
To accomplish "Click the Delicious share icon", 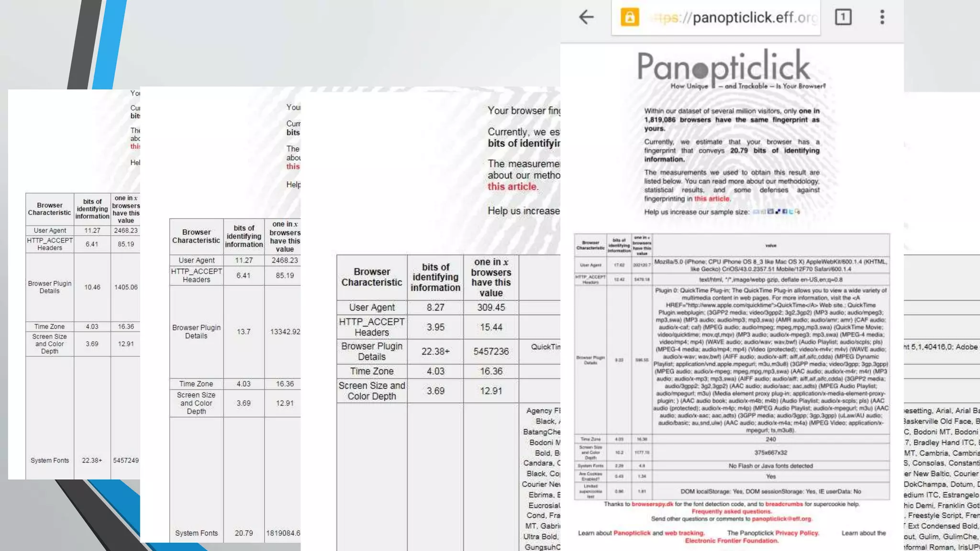I will (x=778, y=212).
